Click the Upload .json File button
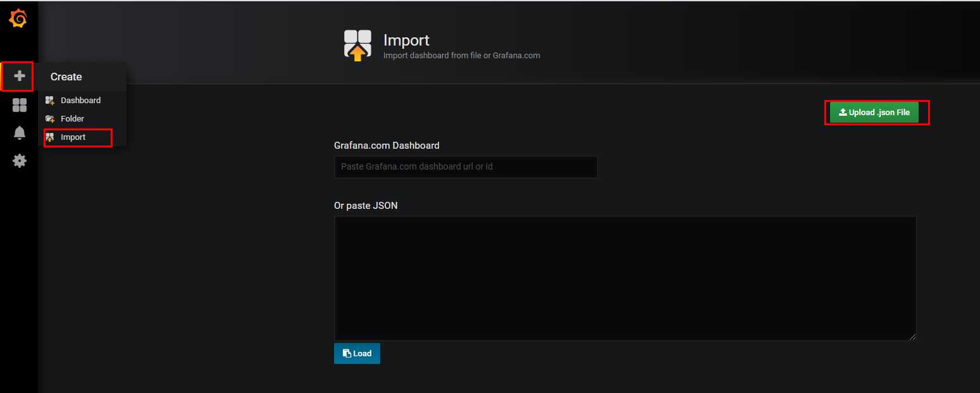980x393 pixels. (874, 113)
